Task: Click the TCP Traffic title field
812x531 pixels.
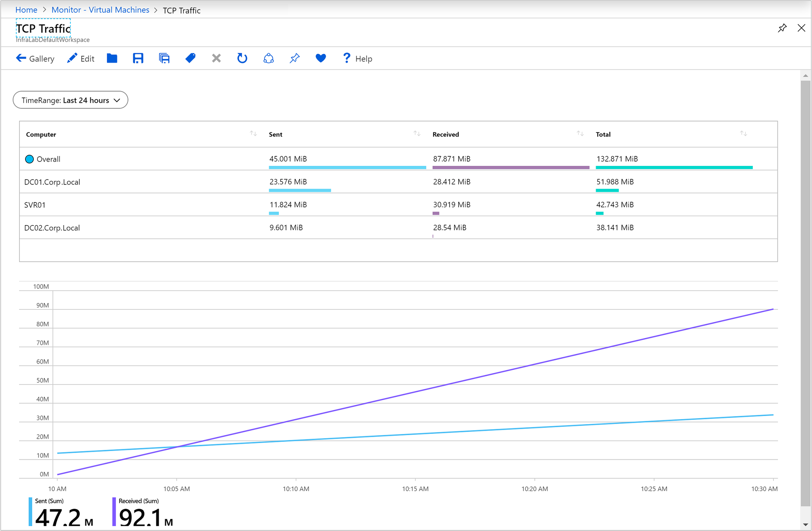Action: pyautogui.click(x=43, y=28)
